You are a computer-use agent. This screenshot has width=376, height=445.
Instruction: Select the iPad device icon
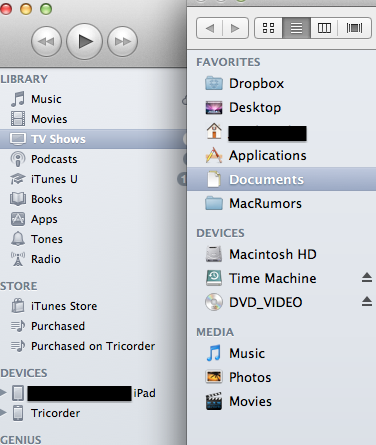coord(18,393)
